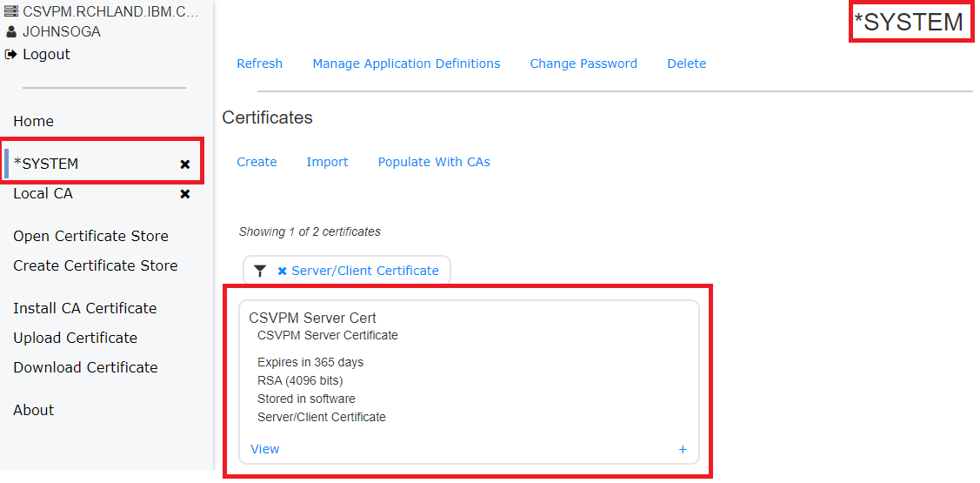Viewport: 980px width, 483px height.
Task: Close the Local CA store entry
Action: click(185, 194)
